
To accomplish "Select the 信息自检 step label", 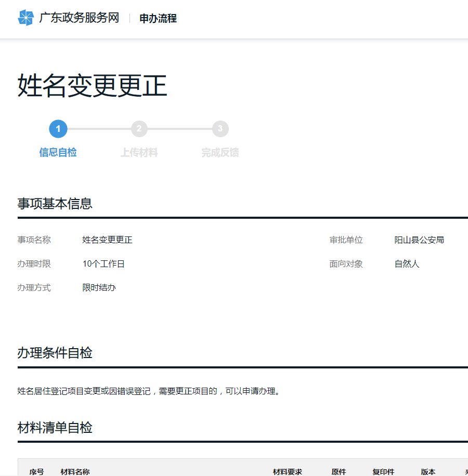I will 58,153.
